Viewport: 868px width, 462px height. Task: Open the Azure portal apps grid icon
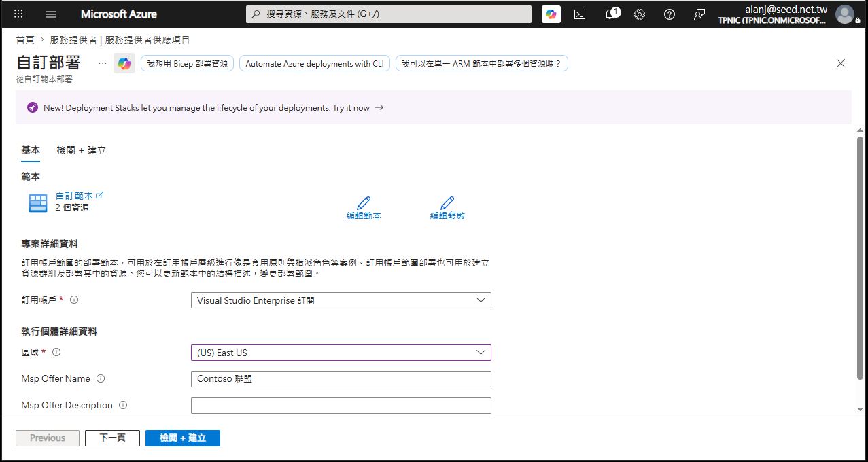pyautogui.click(x=18, y=14)
